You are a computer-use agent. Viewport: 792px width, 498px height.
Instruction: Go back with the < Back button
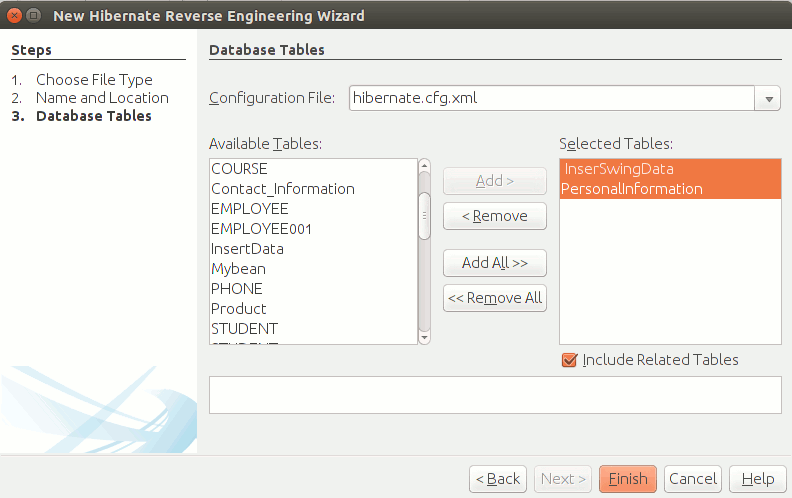pyautogui.click(x=497, y=479)
